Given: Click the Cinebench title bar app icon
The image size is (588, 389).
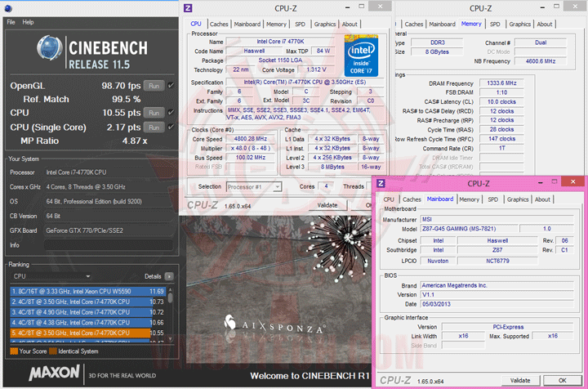Looking at the screenshot, I should (x=8, y=8).
